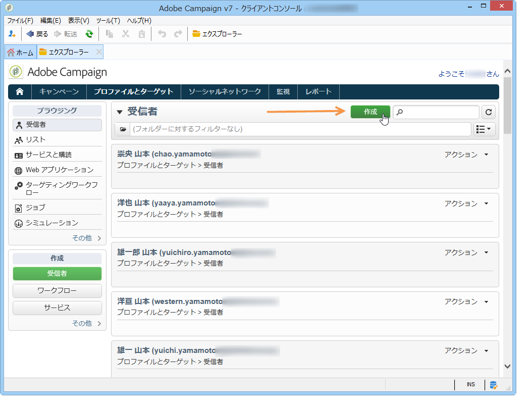Screen dimensions: 532x410
Task: Expand その他 under the 作成 panel
Action: click(x=86, y=323)
